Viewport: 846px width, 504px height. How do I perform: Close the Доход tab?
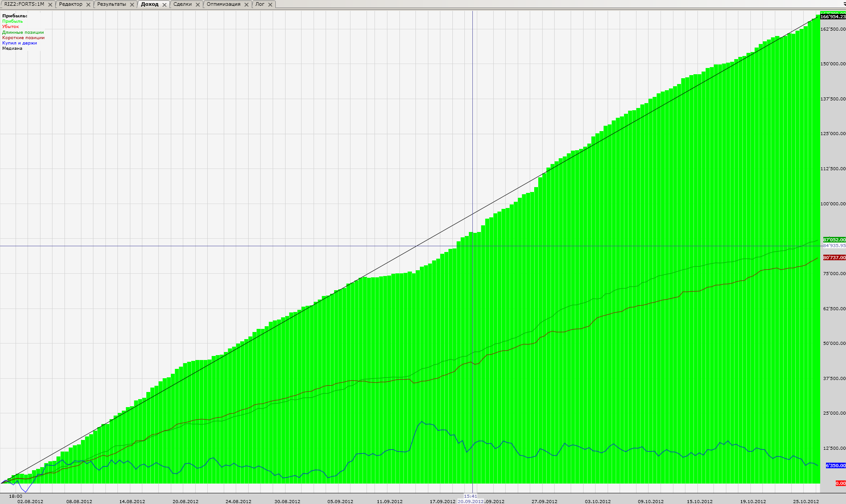click(164, 4)
